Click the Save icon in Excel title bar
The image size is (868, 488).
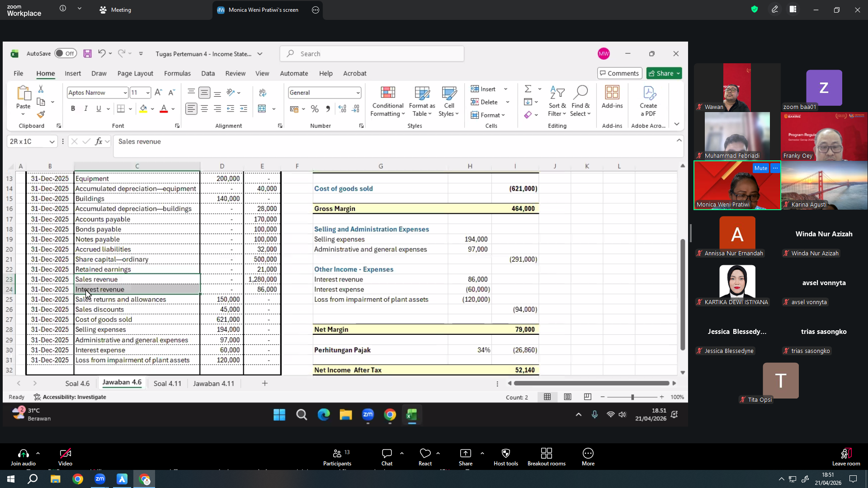tap(87, 53)
